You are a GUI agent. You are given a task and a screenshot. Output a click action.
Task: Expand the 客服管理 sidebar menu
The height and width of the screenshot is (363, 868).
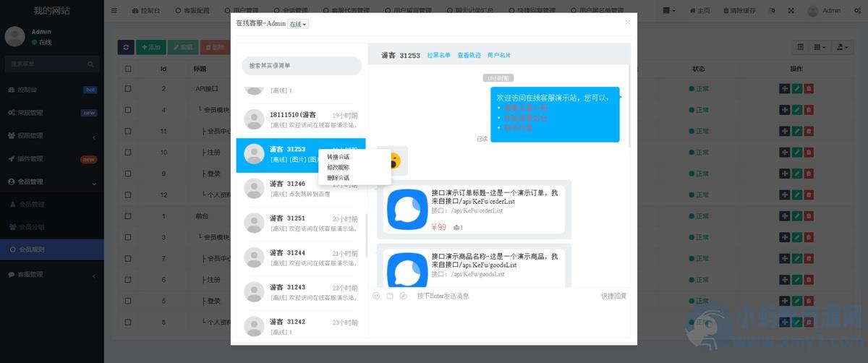point(52,275)
